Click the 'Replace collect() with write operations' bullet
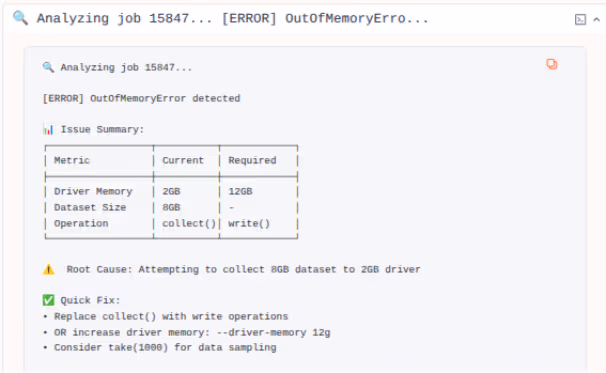Image resolution: width=606 pixels, height=373 pixels. click(x=171, y=316)
